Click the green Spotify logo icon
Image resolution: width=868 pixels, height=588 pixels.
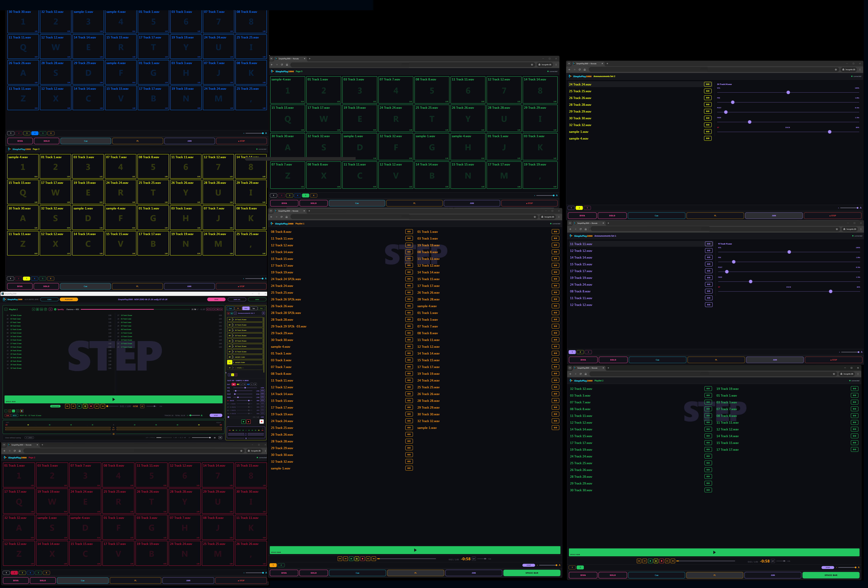(x=55, y=310)
